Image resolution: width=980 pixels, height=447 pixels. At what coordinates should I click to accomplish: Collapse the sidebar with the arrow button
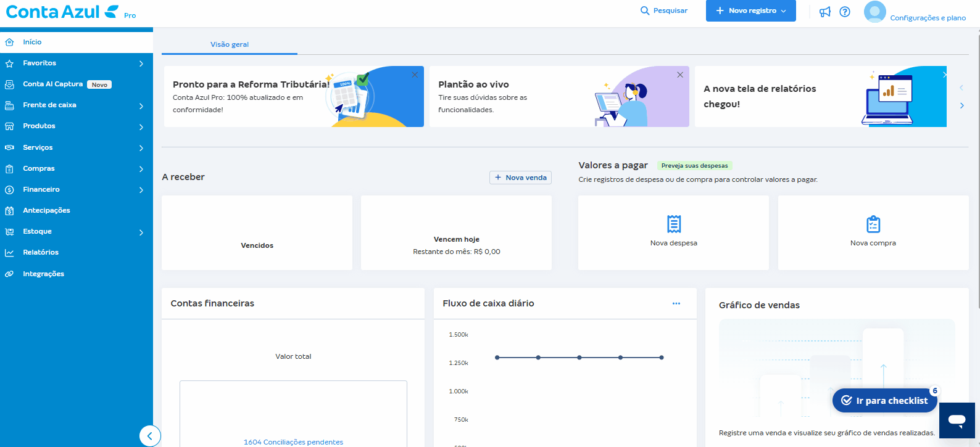click(150, 436)
